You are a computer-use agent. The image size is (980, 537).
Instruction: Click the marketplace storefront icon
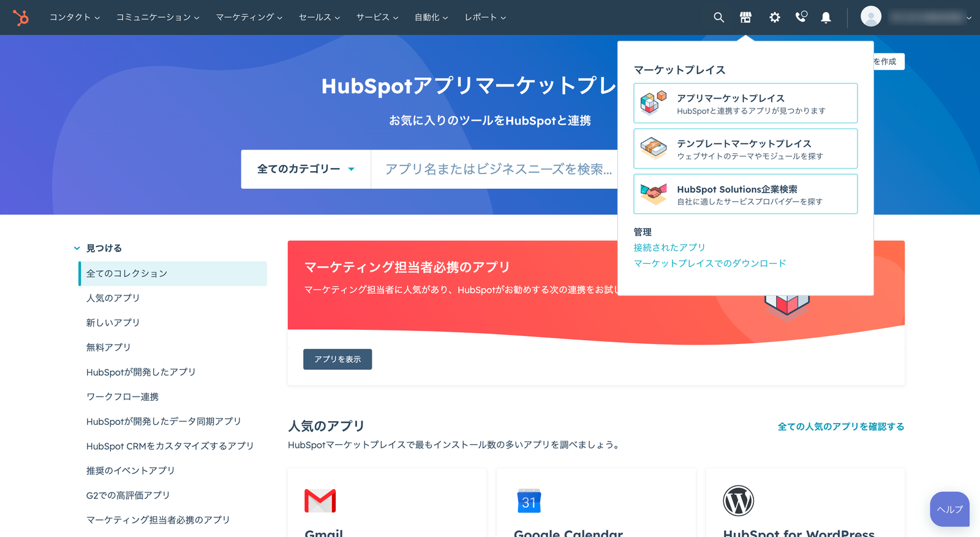click(x=745, y=18)
